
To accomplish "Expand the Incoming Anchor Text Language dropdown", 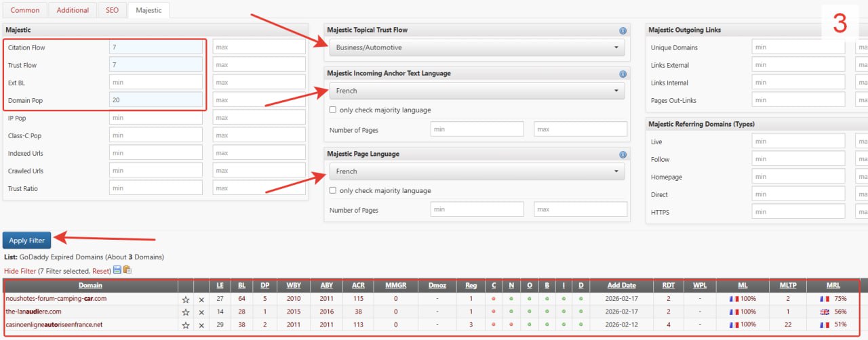I will (477, 91).
